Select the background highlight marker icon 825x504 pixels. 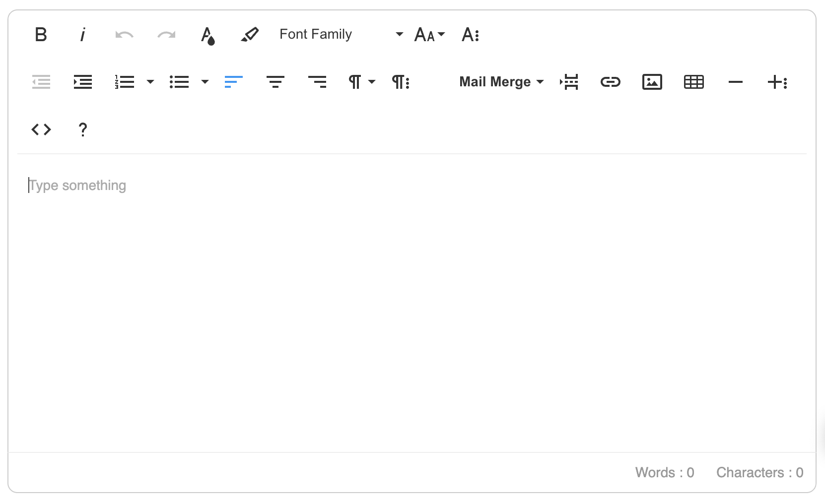tap(250, 35)
